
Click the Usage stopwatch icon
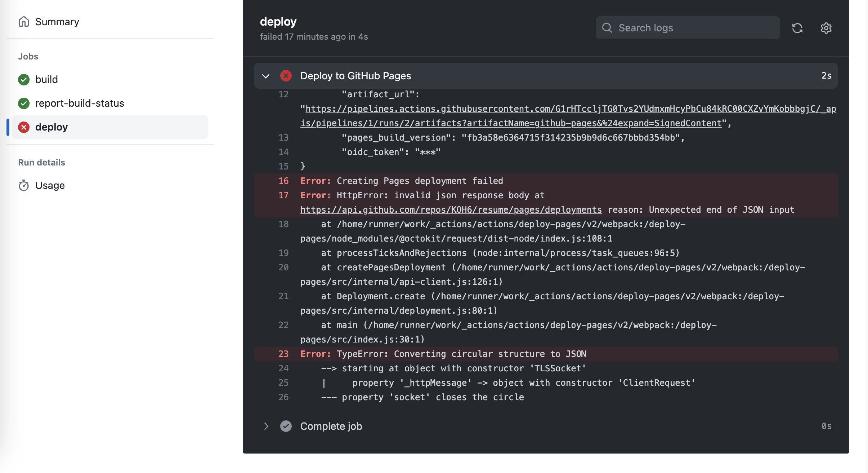click(24, 185)
